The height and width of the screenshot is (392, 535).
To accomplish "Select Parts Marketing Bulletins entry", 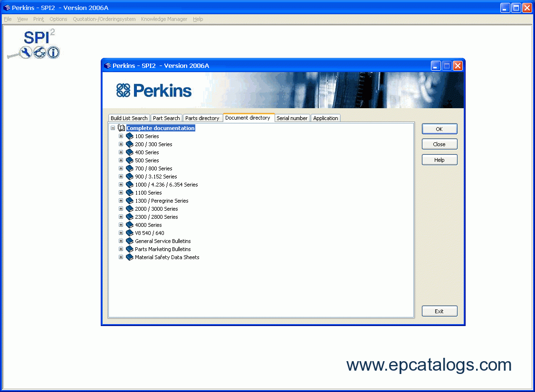I will pyautogui.click(x=162, y=249).
